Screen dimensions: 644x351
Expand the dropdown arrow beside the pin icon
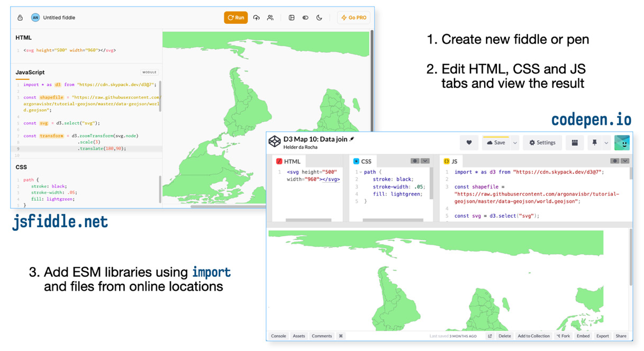click(x=606, y=142)
